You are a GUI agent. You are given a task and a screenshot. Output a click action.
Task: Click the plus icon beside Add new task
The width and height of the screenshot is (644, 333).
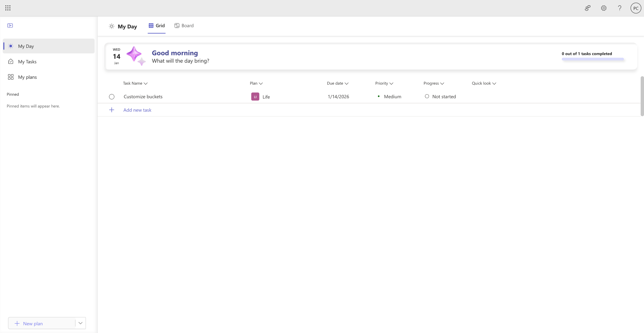[x=112, y=110]
